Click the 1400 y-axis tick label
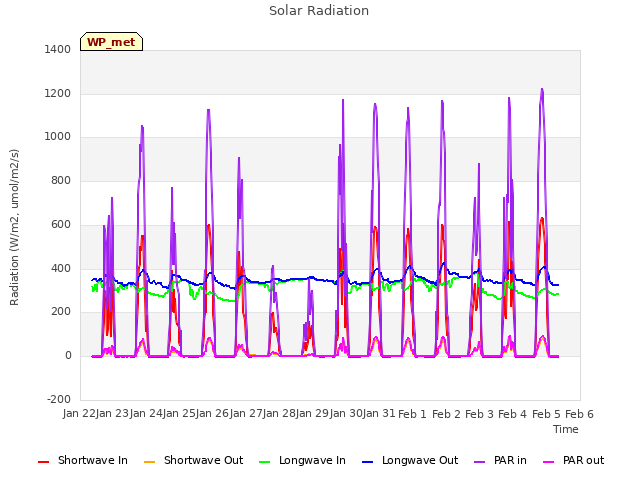 pos(58,49)
